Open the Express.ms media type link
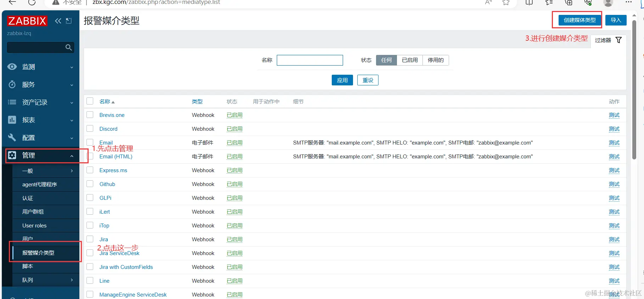The height and width of the screenshot is (299, 644). 113,170
